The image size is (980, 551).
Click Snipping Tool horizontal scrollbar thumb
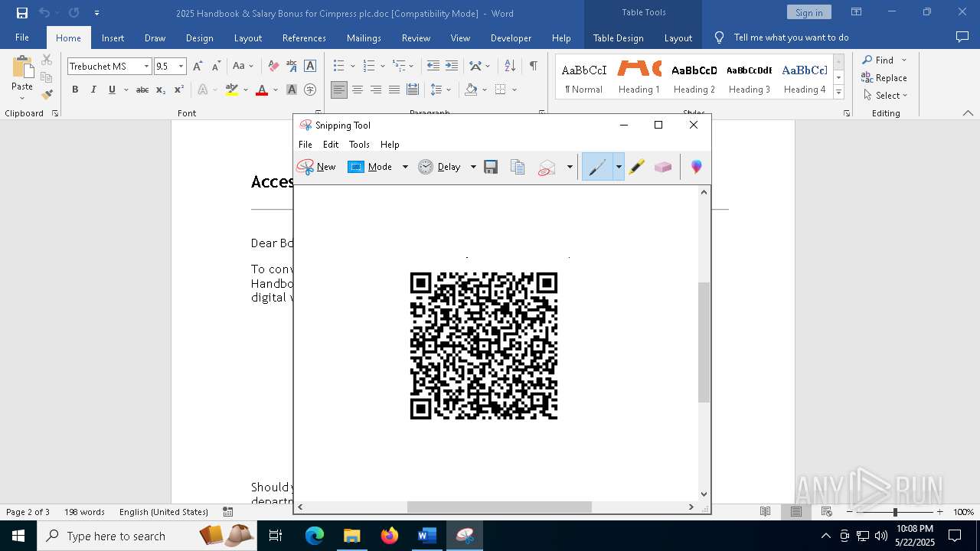coord(499,507)
